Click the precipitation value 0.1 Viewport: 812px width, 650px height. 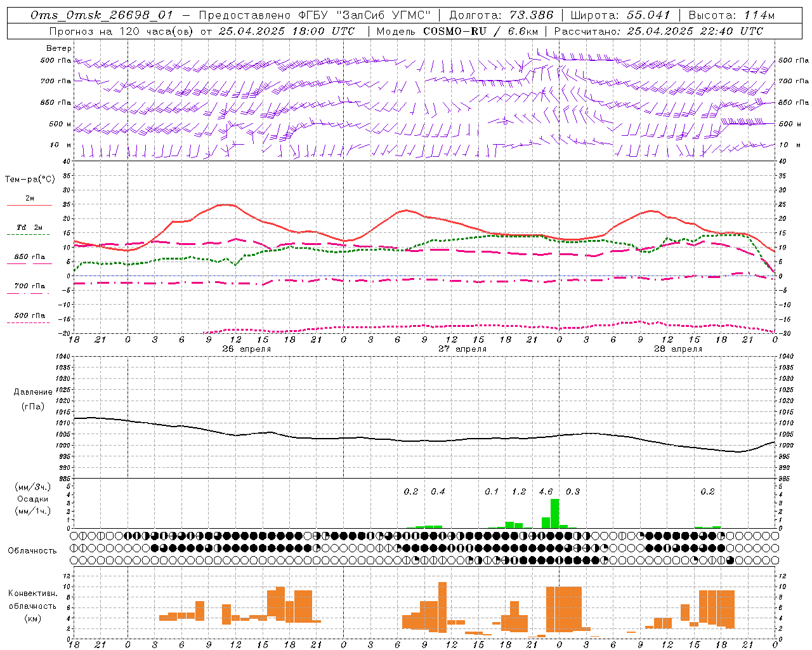[492, 491]
